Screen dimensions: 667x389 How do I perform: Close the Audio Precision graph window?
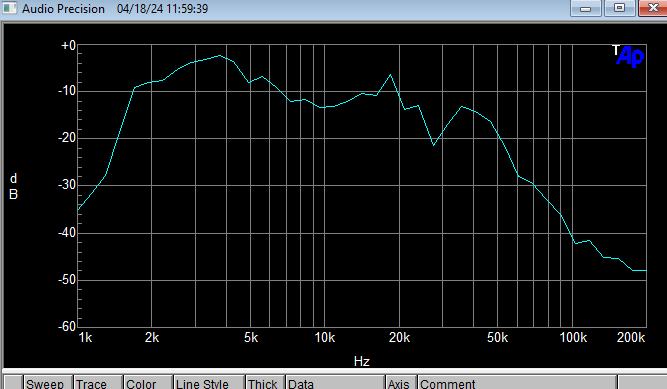click(x=653, y=8)
